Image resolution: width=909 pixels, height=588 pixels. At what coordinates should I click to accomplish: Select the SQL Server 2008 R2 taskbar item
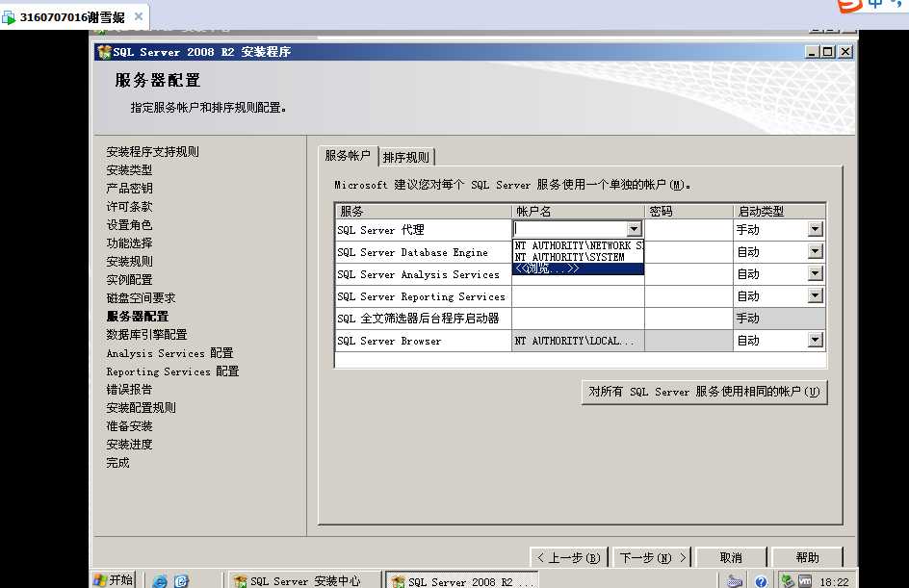coord(462,581)
